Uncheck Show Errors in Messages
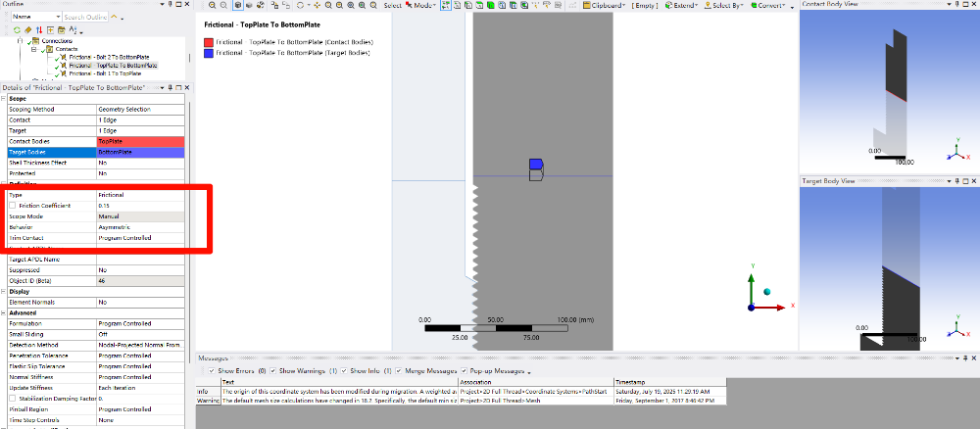Screen dimensions: 980x429 click(x=212, y=371)
